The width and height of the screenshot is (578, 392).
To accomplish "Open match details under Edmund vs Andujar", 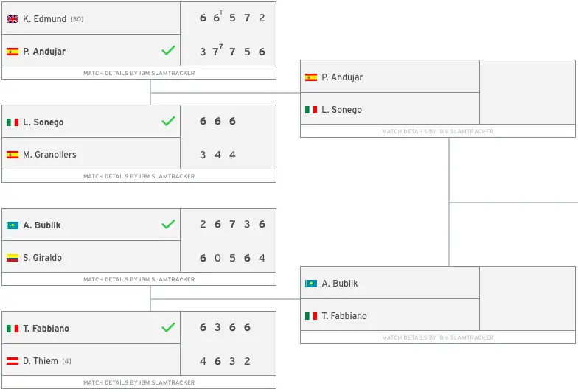I will pyautogui.click(x=139, y=73).
